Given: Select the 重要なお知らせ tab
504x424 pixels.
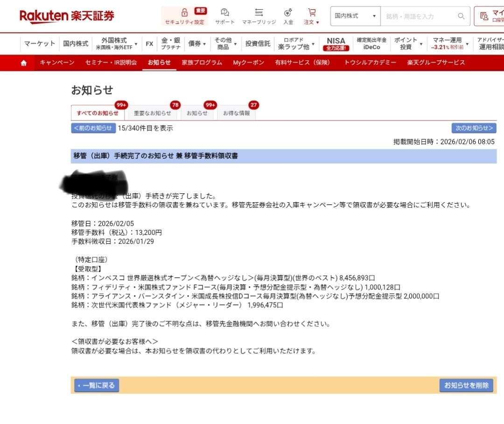Looking at the screenshot, I should click(152, 113).
